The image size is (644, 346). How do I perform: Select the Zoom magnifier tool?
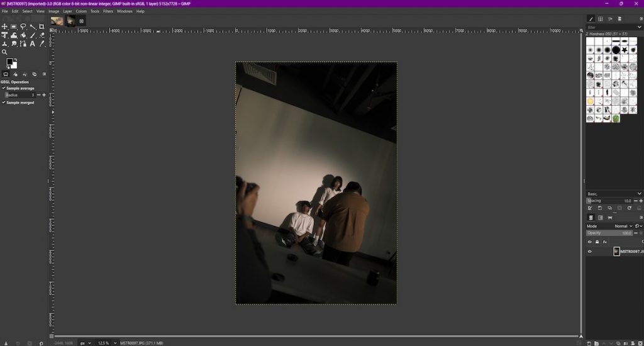tap(4, 52)
